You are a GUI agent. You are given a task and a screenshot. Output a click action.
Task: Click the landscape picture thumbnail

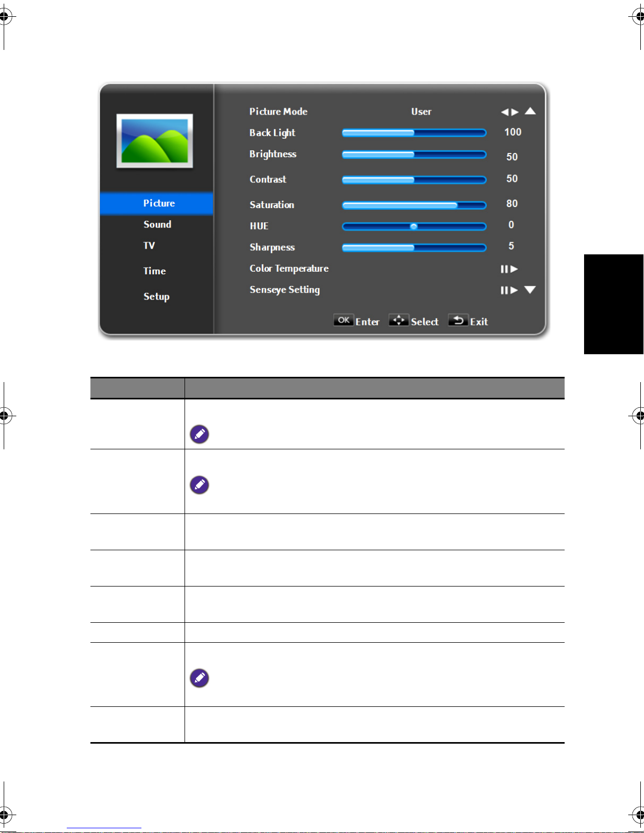(155, 141)
